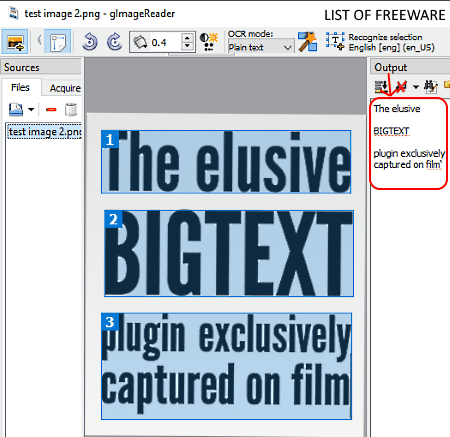Click the output insert mode icon

point(381,87)
